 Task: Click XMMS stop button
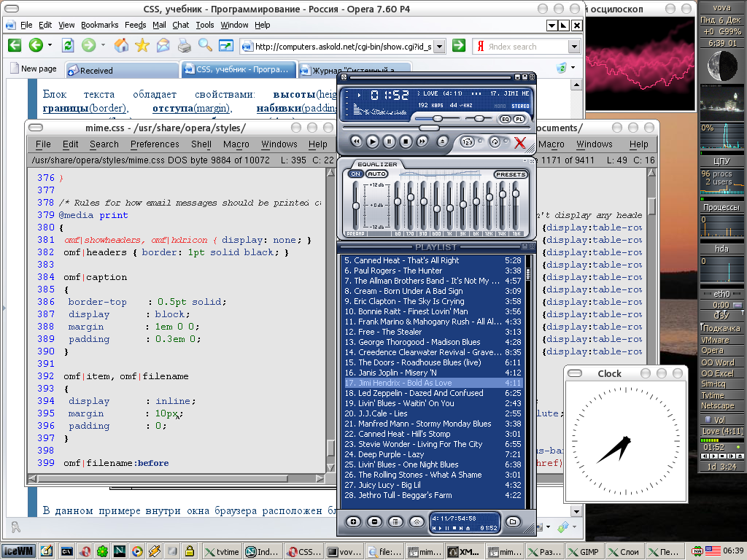(406, 141)
